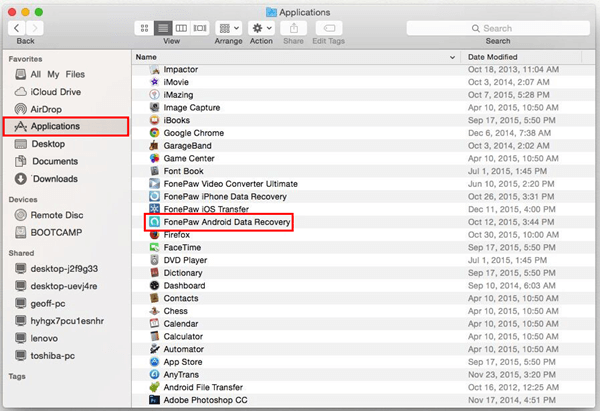Select FonePaw iOS Transfer icon
Image resolution: width=600 pixels, height=411 pixels.
click(x=154, y=209)
